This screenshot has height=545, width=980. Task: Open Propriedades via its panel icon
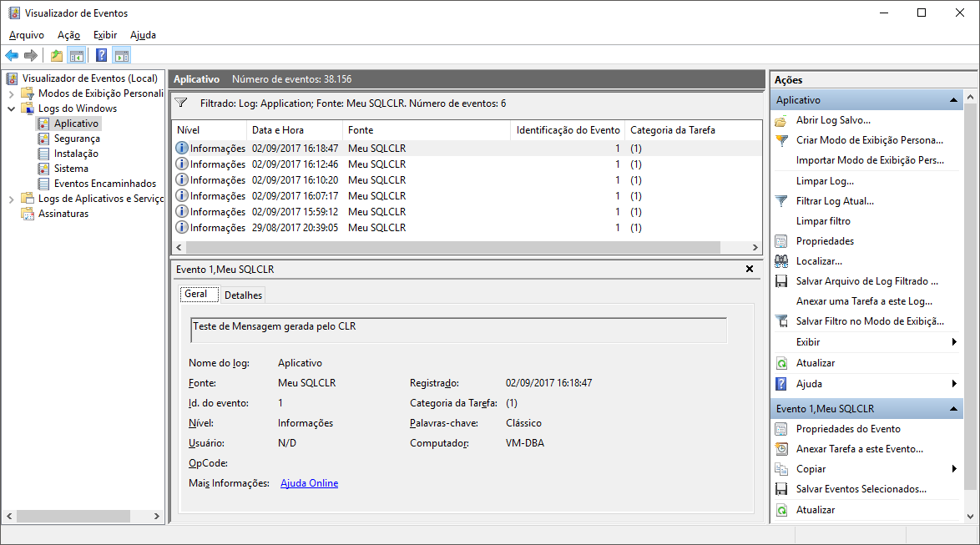[780, 240]
